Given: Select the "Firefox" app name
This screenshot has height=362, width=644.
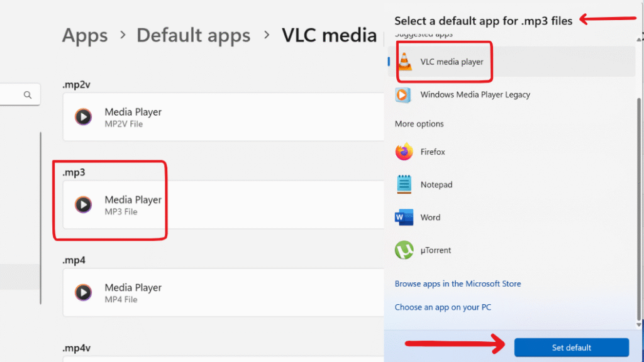Looking at the screenshot, I should click(433, 152).
